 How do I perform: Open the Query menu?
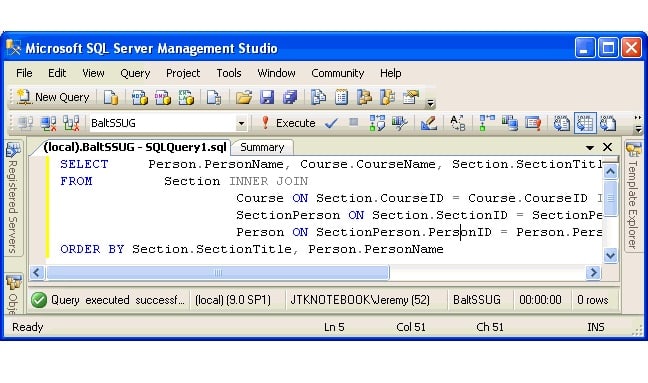pyautogui.click(x=135, y=73)
